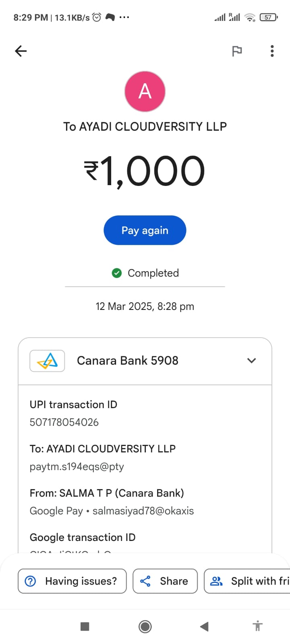Tap the accessibility figure icon

(x=257, y=626)
